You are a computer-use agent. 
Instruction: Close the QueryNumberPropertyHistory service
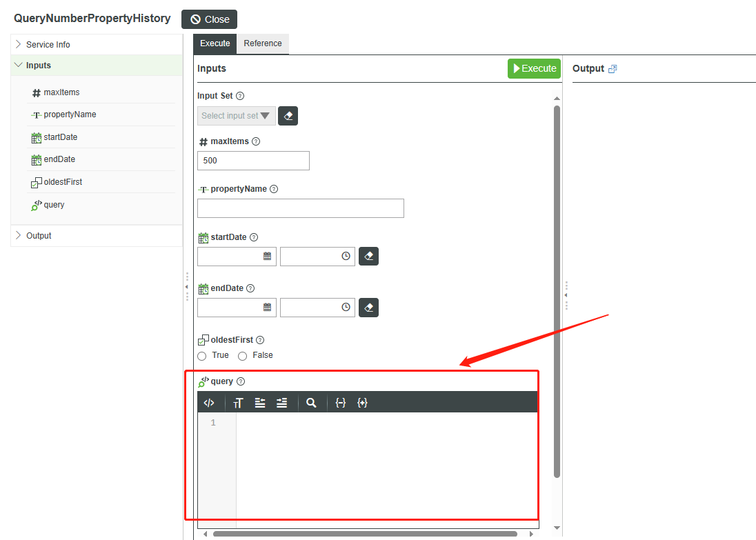pos(209,19)
